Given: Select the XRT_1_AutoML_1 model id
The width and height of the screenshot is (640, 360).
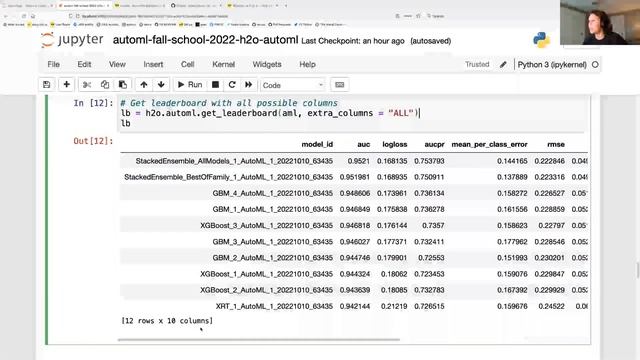Looking at the screenshot, I should click(274, 306).
